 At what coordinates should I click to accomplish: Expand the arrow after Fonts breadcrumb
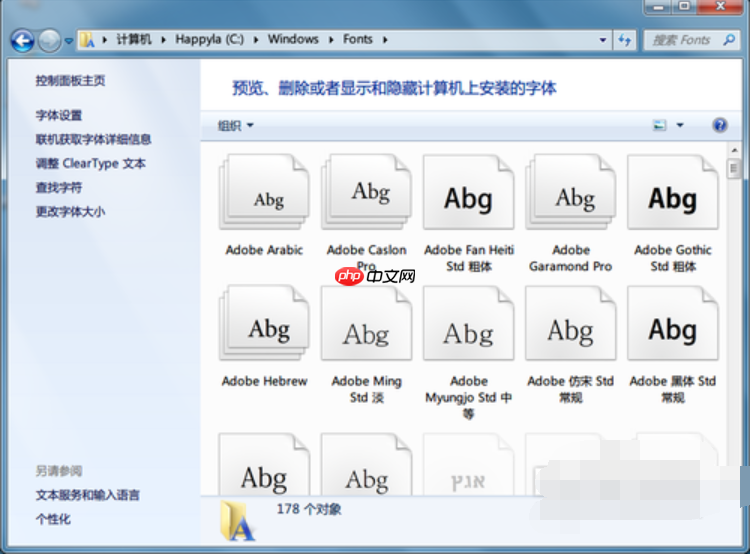(x=385, y=40)
